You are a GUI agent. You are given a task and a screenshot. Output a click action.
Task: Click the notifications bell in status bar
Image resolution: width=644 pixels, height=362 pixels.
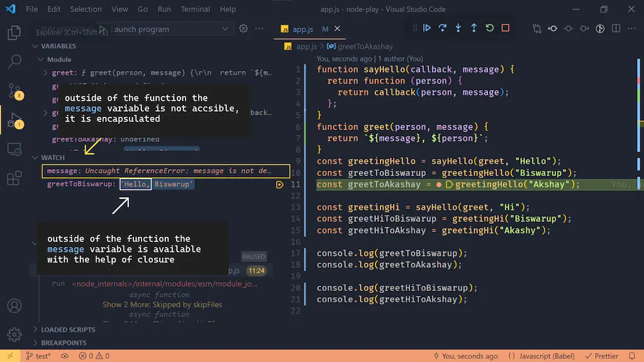tap(632, 356)
